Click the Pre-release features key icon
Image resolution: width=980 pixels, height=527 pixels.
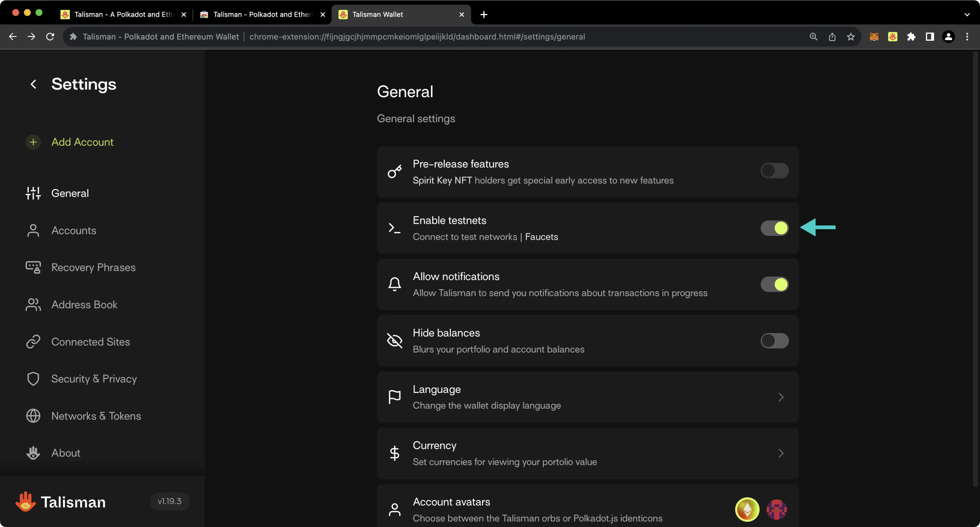pos(395,172)
